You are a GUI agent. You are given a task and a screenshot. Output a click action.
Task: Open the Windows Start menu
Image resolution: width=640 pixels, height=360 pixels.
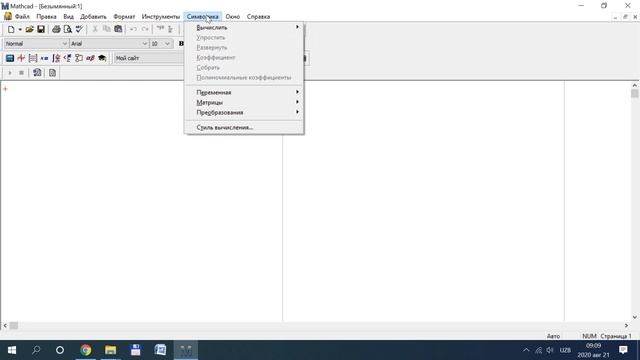click(12, 350)
